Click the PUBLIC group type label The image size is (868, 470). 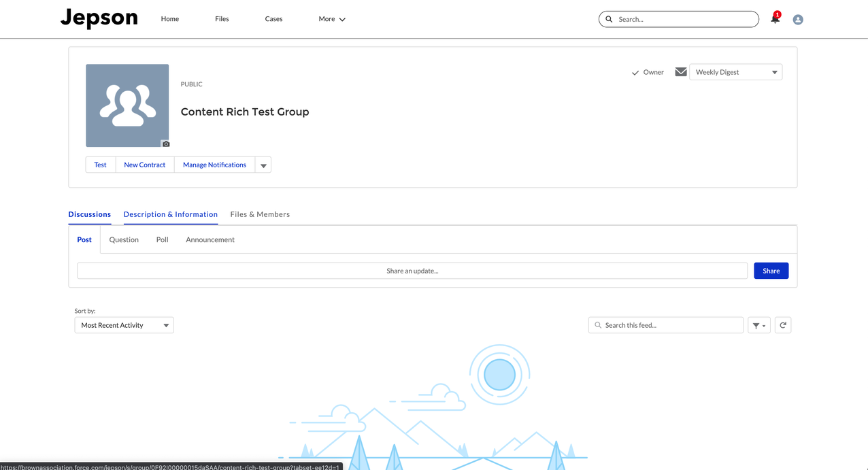tap(192, 84)
